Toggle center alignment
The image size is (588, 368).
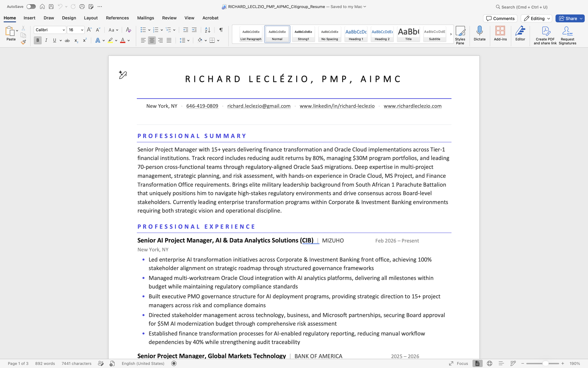pos(152,40)
